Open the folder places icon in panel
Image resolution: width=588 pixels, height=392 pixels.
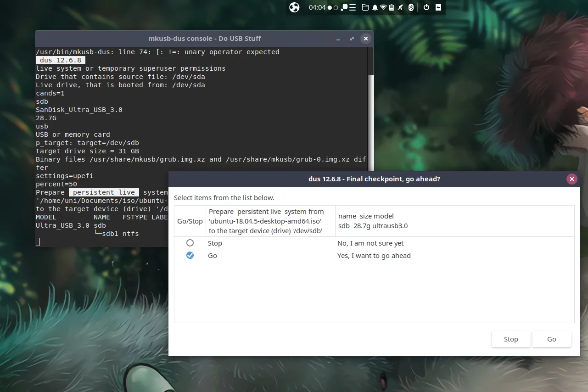pyautogui.click(x=365, y=7)
